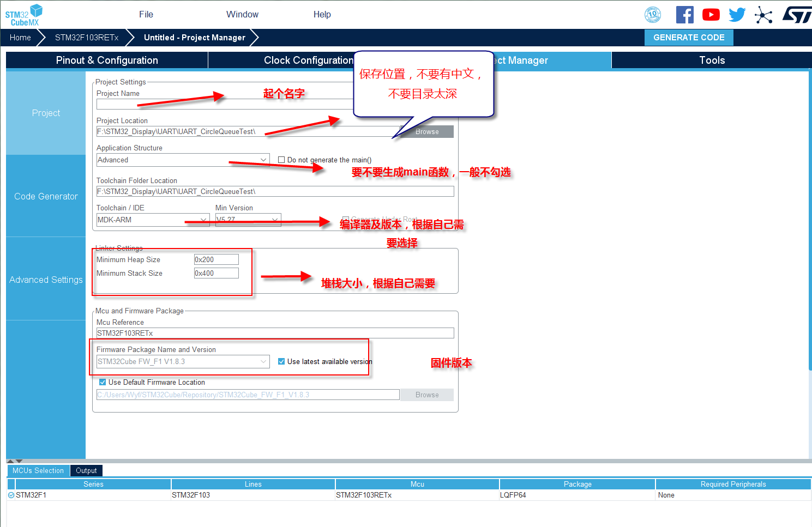Select the LQFP64 package cell
This screenshot has height=527, width=812.
click(x=578, y=495)
